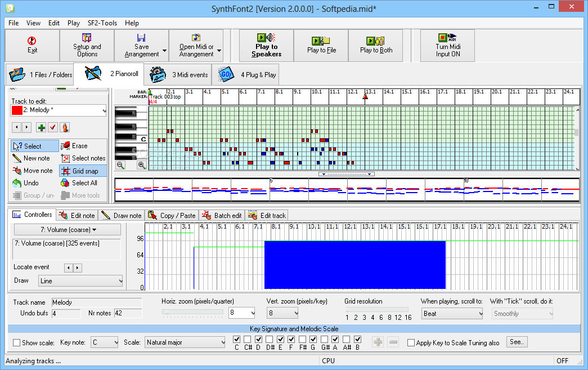This screenshot has width=588, height=370.
Task: Turn Midi Input ON
Action: click(447, 46)
